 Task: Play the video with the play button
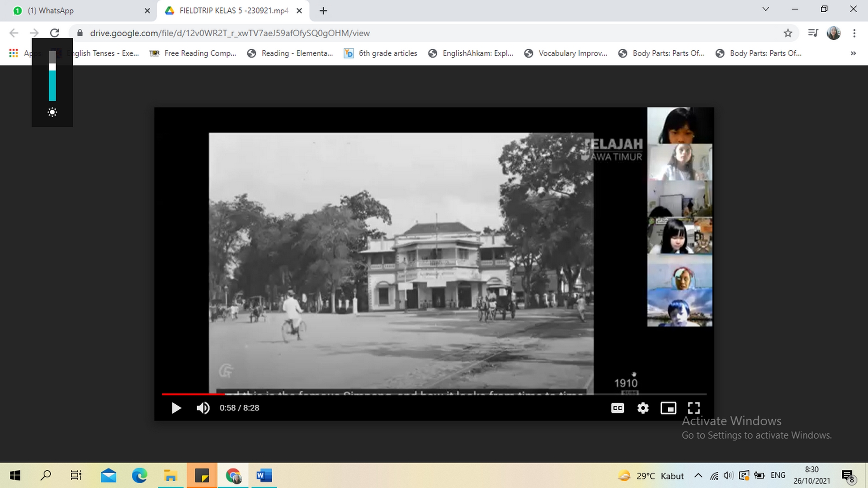[176, 408]
